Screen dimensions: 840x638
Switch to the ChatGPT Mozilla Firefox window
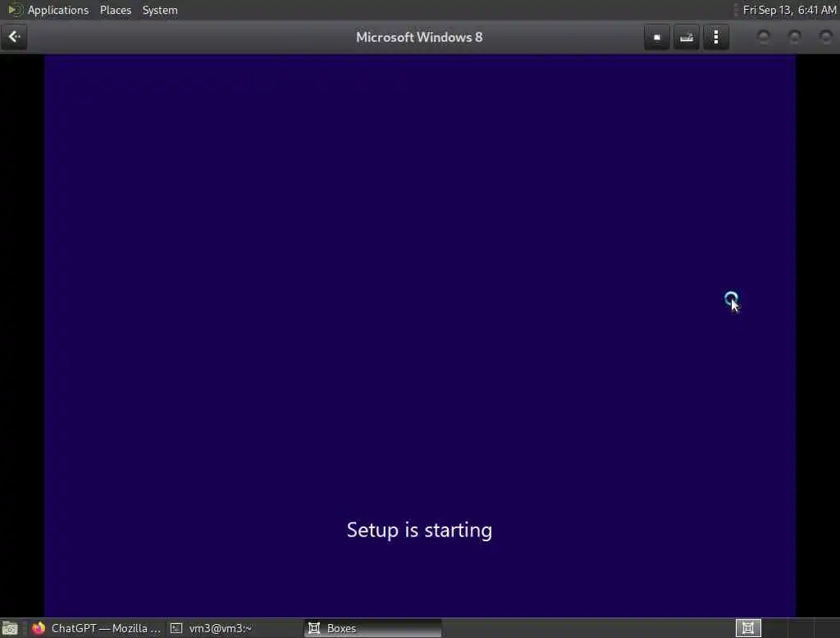click(97, 628)
